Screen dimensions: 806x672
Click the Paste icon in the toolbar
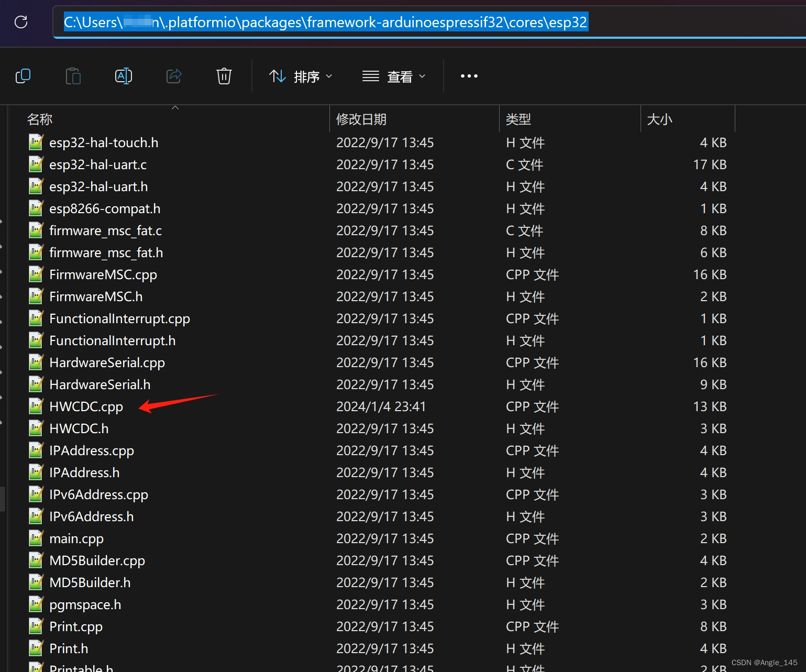coord(73,76)
